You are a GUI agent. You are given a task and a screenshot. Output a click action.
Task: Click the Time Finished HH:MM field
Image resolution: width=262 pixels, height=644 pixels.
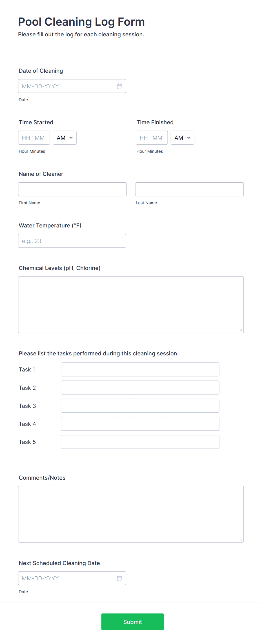tap(152, 138)
